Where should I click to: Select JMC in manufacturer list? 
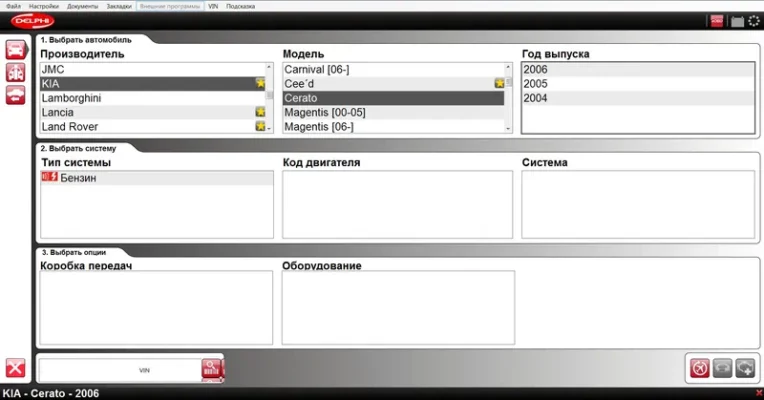point(153,69)
